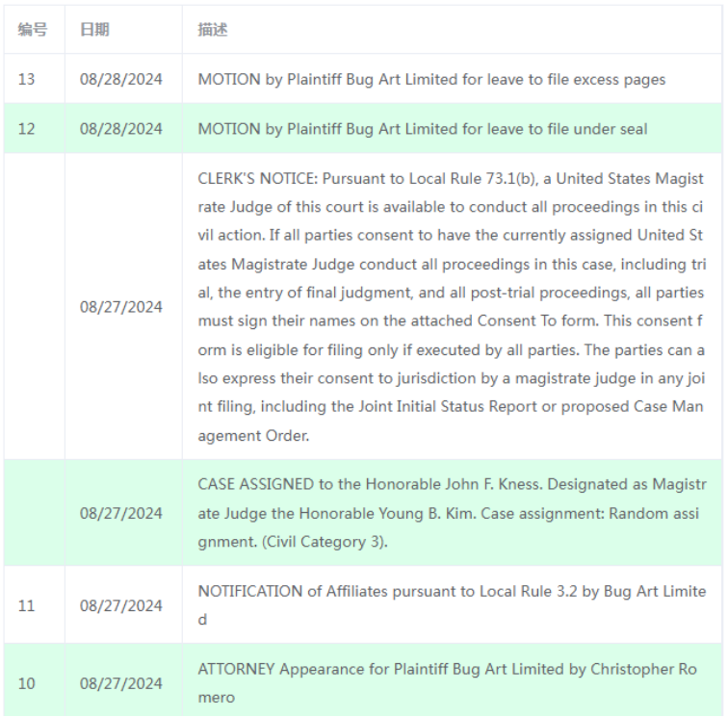
Task: Click the 08/27/2024 date in row 10
Action: pyautogui.click(x=121, y=683)
